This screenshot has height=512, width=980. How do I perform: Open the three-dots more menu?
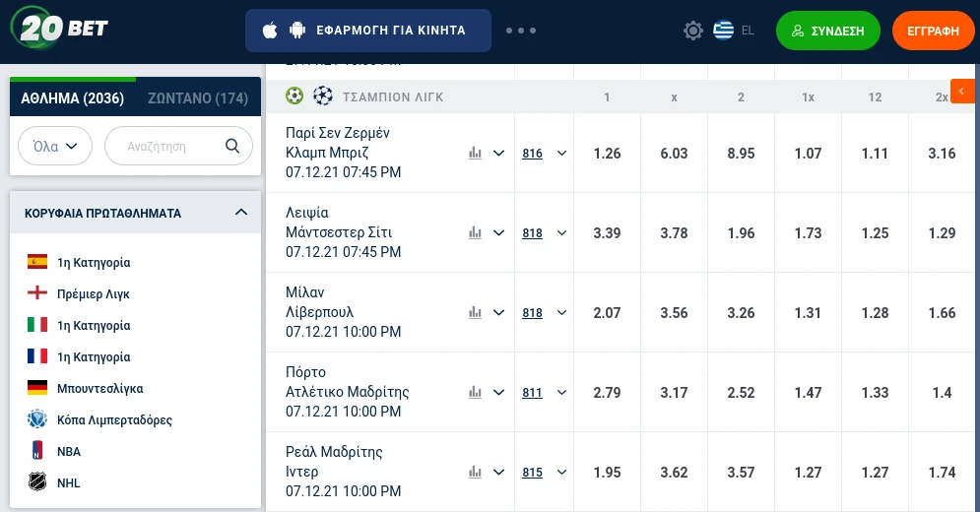521,31
